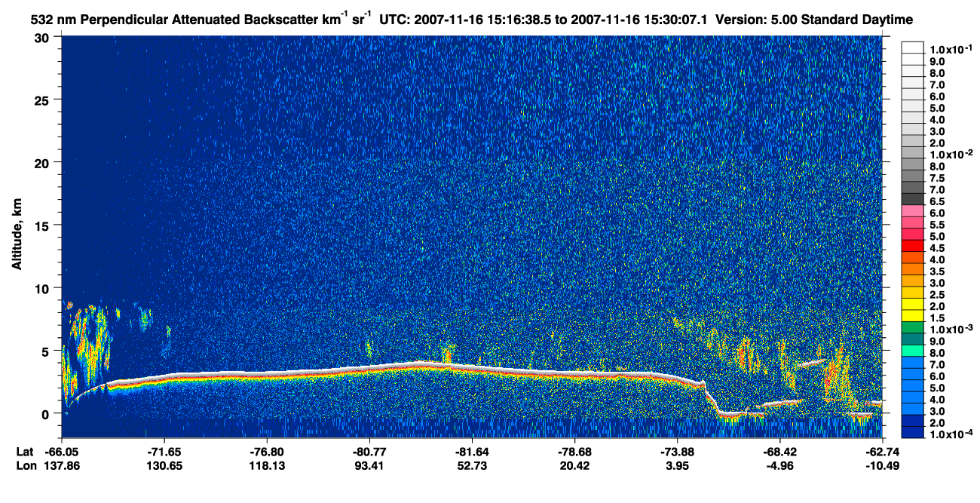Click the latitude value '-76.80'
Image resolution: width=980 pixels, height=503 pixels.
click(268, 451)
